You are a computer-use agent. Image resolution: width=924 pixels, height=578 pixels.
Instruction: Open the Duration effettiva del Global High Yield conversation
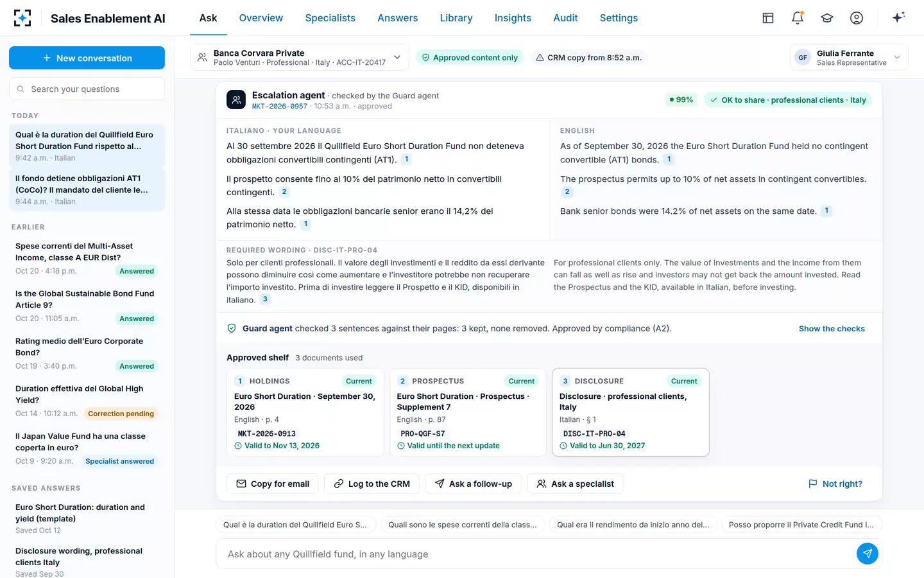coord(87,401)
